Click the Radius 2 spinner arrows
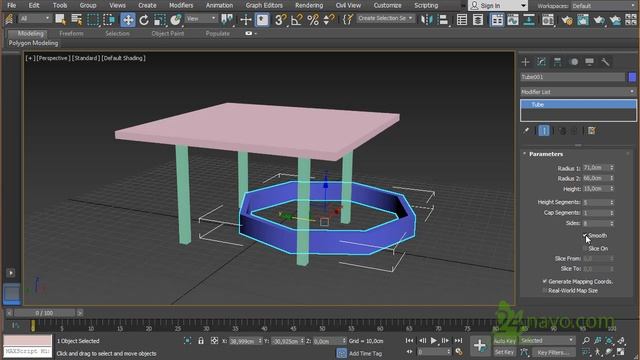This screenshot has height=360, width=640. (611, 178)
